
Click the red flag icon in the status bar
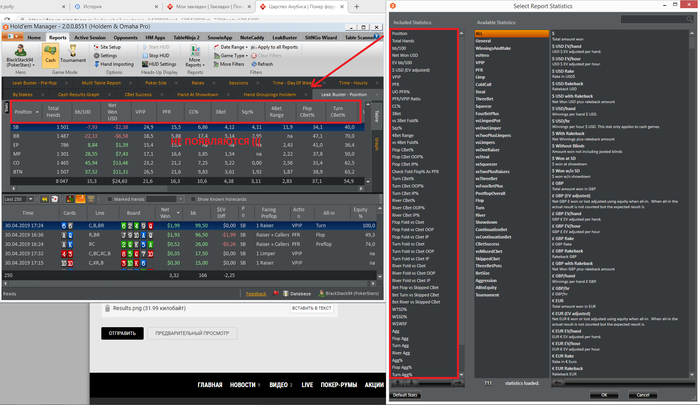tap(276, 293)
